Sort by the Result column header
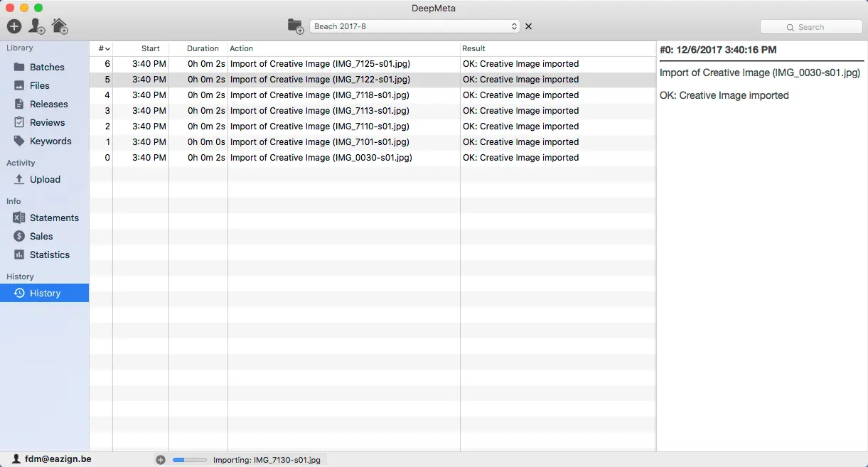The width and height of the screenshot is (868, 467). tap(558, 48)
